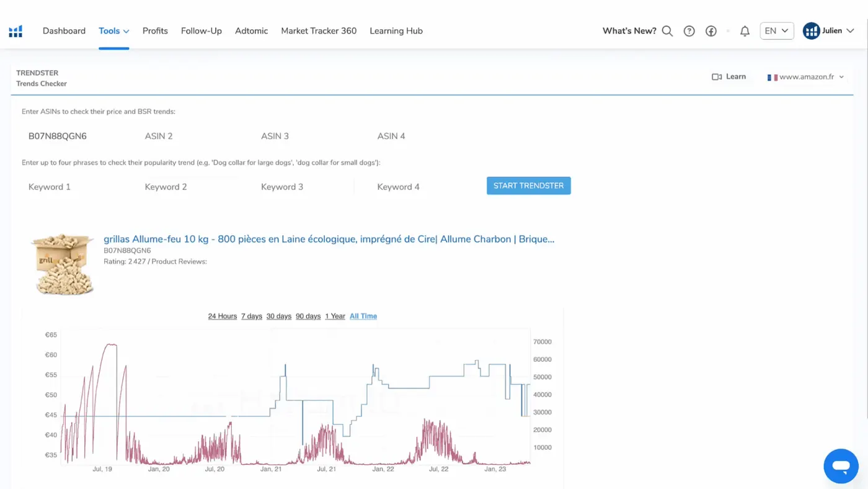Viewport: 868px width, 489px height.
Task: Click the TRENDSTER page heading
Action: click(37, 73)
